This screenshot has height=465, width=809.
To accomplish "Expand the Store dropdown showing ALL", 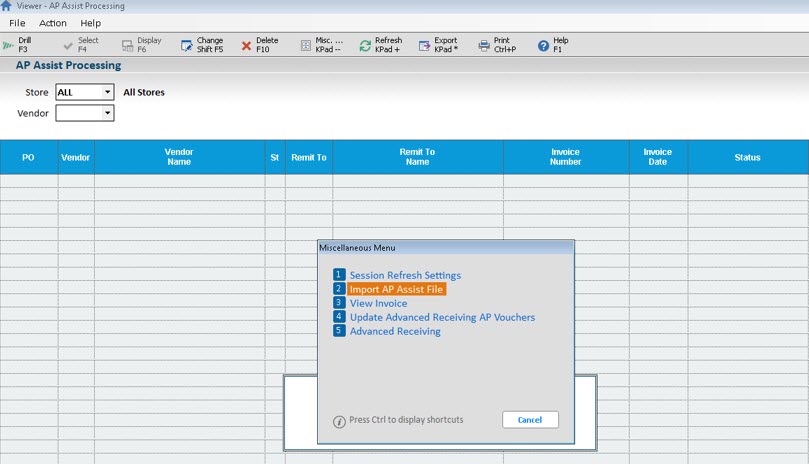I will [x=107, y=92].
